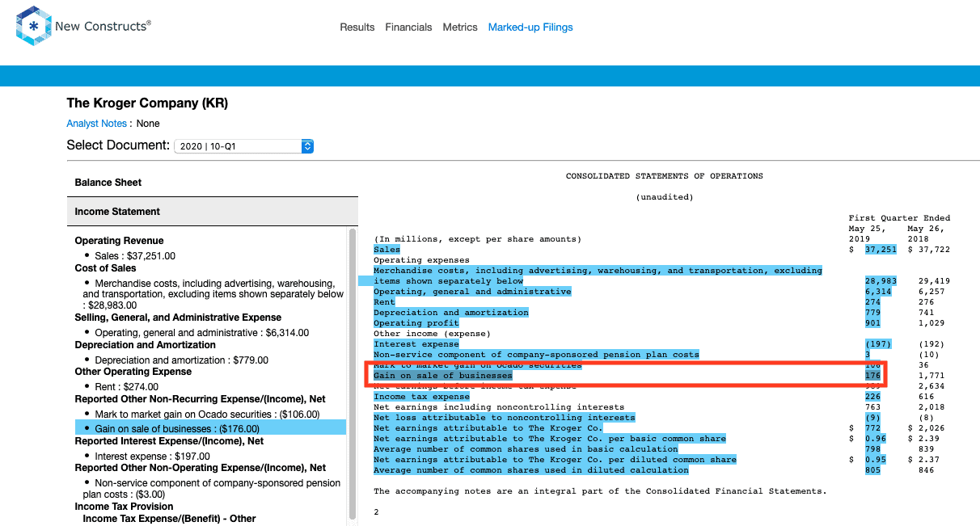This screenshot has height=526, width=980.
Task: Open the Analyst Notes link
Action: pos(97,124)
